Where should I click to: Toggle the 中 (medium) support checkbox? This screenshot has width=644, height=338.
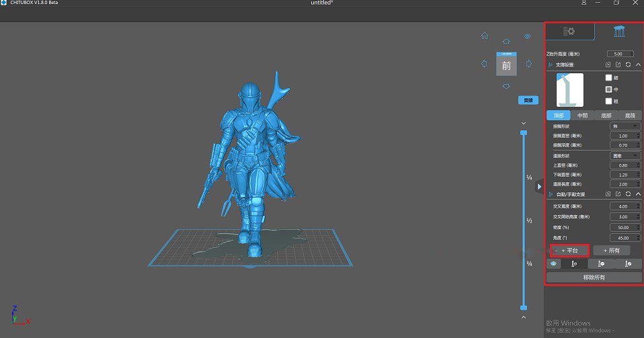[608, 89]
